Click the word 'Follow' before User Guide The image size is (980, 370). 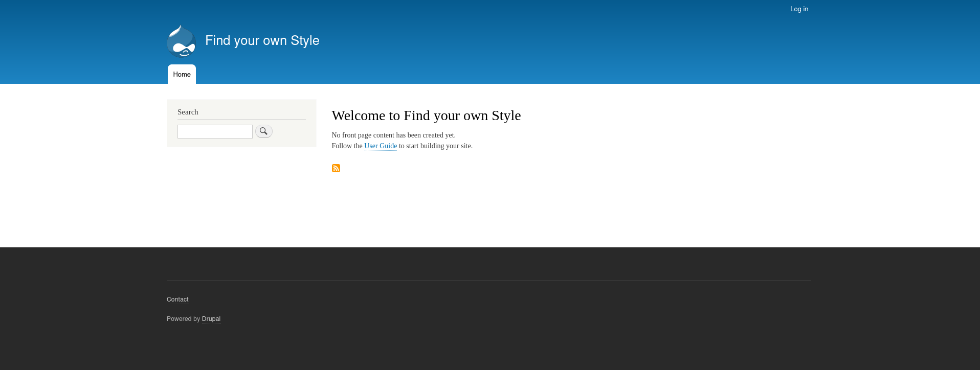(x=341, y=146)
